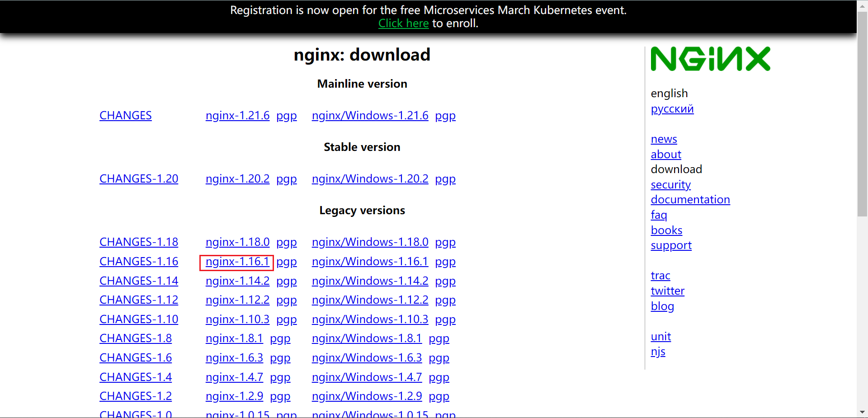Open pgp signature for nginx-1.6.3
The image size is (868, 418).
[x=280, y=358]
